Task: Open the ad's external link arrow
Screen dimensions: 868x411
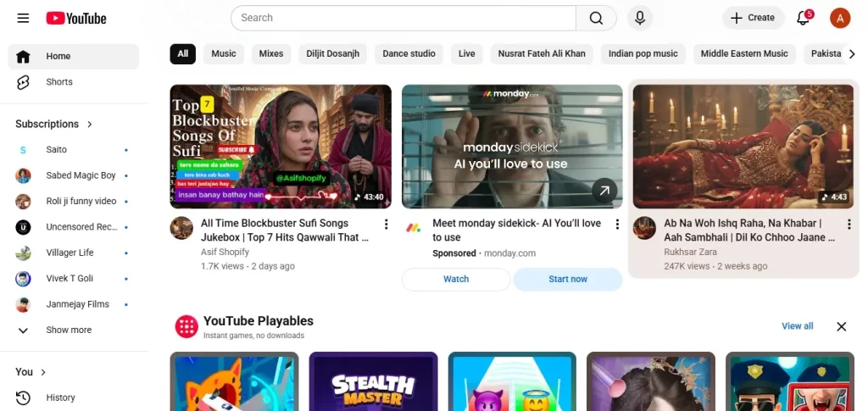Action: click(x=604, y=192)
